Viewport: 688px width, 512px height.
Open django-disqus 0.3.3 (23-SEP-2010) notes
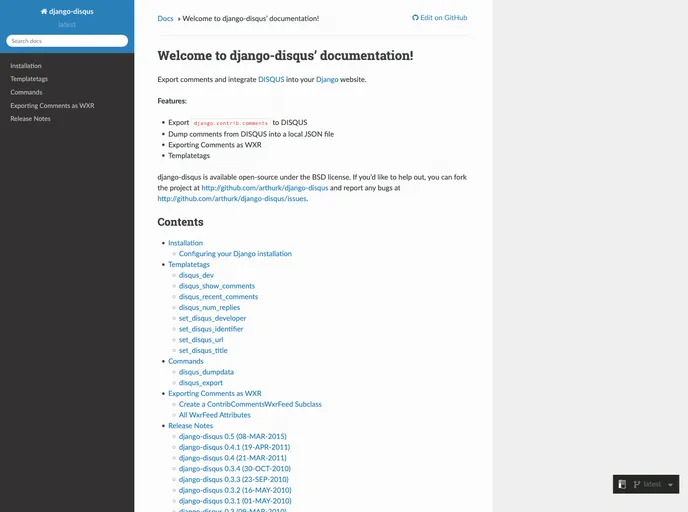234,480
